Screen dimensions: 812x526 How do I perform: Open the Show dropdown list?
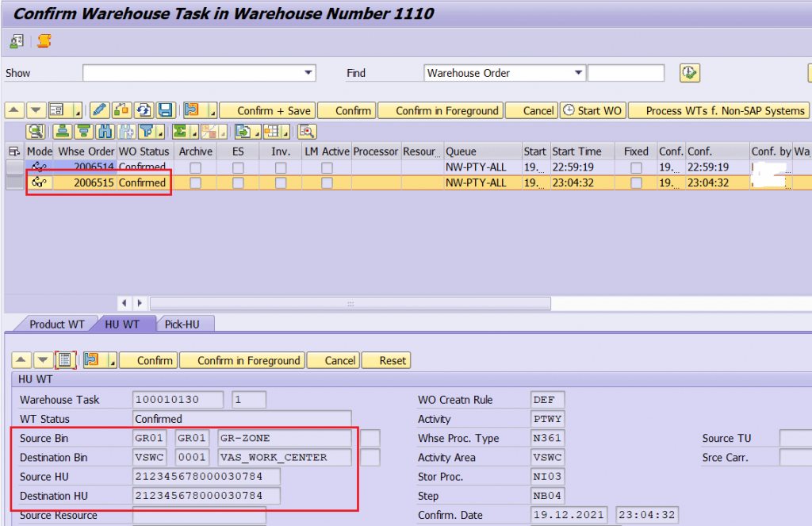(308, 73)
